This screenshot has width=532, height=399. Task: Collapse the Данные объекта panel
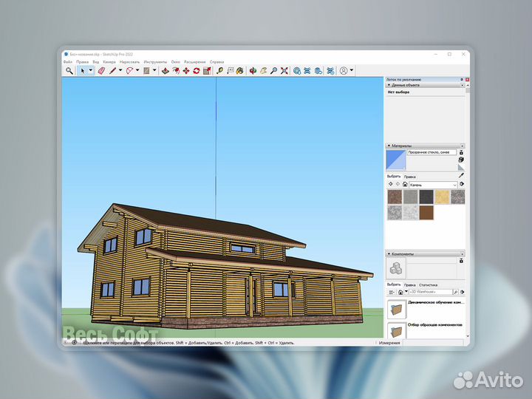click(389, 85)
